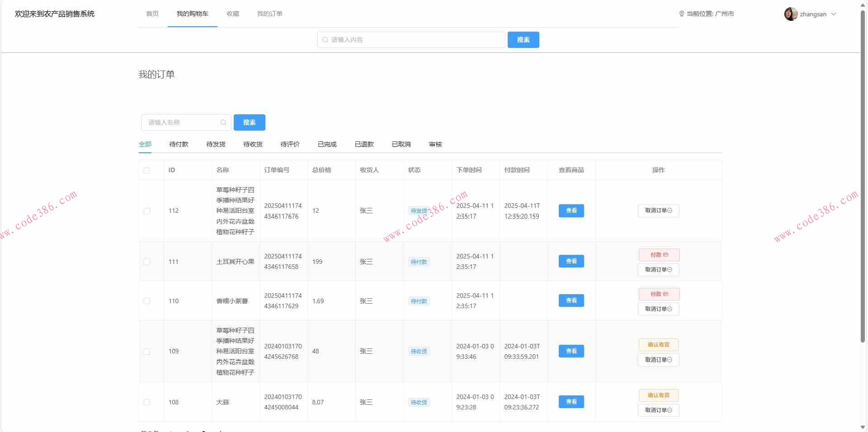This screenshot has height=432, width=868.
Task: Cancel order 108 with 取消订单 button
Action: (658, 410)
